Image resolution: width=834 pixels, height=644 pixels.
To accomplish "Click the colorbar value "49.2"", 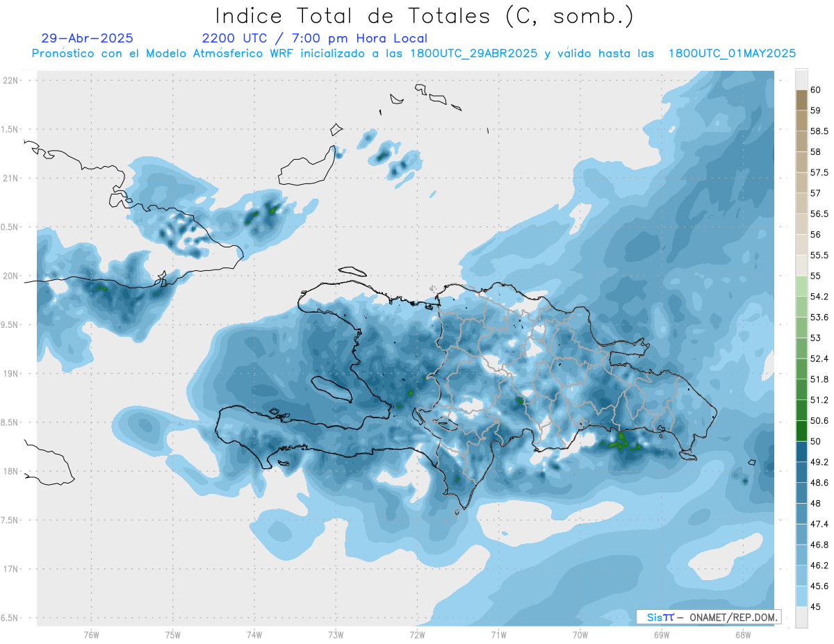I will tap(819, 462).
